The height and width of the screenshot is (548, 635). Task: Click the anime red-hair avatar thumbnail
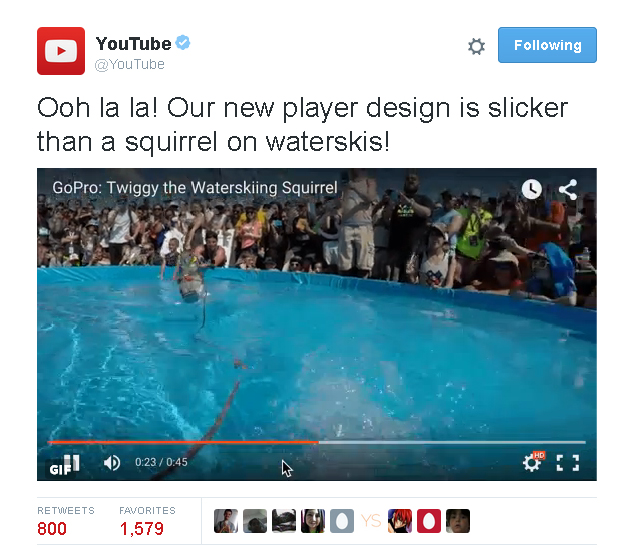[400, 521]
